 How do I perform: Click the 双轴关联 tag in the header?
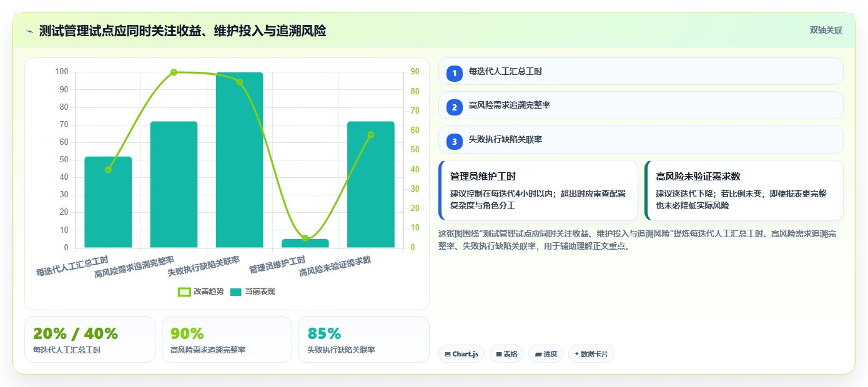826,31
